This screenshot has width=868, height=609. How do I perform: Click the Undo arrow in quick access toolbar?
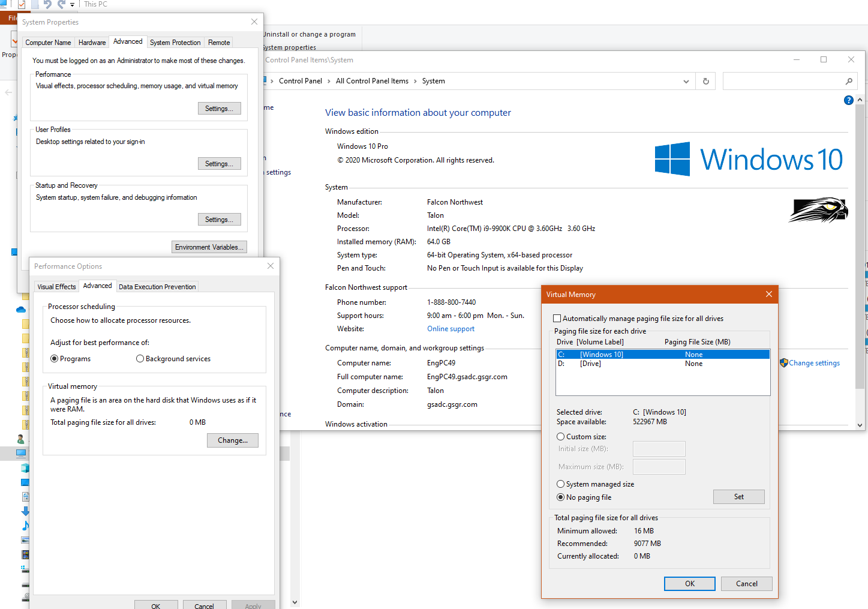point(47,4)
